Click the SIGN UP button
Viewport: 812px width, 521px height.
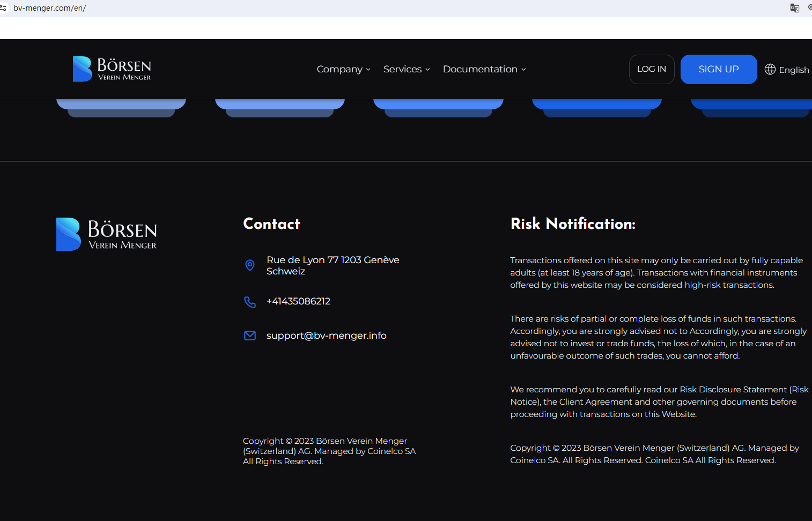coord(719,69)
